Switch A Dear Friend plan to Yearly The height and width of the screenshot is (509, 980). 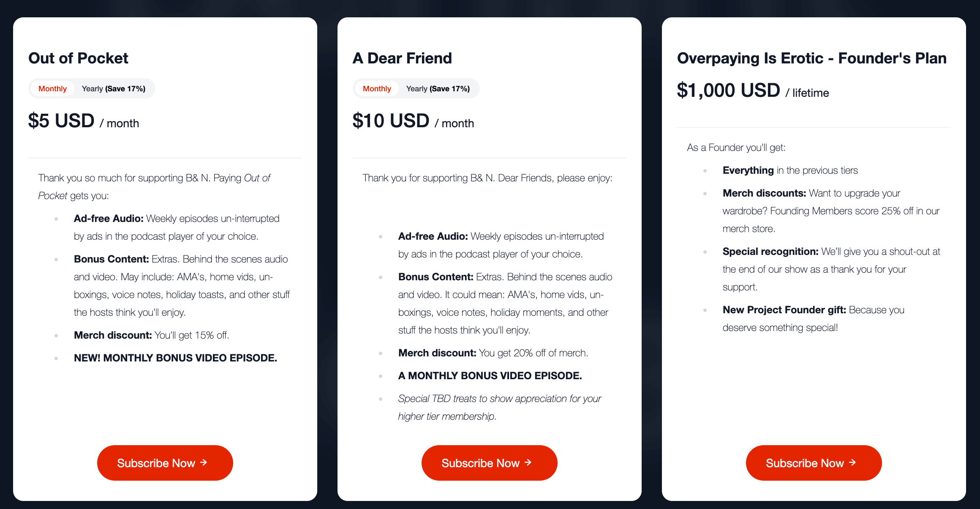click(x=438, y=89)
